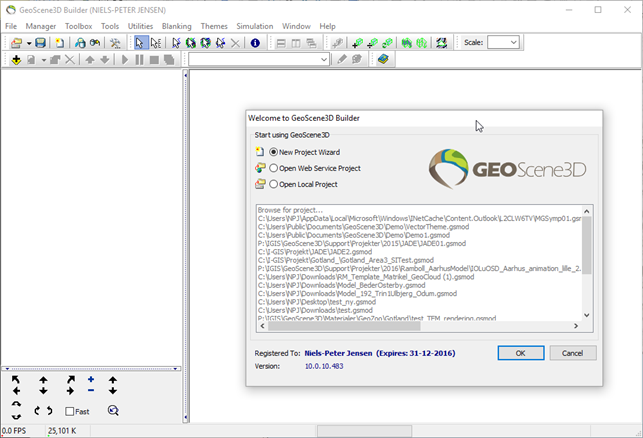643x438 pixels.
Task: Expand the dropdown arrow beside Open Project icon
Action: [29, 43]
